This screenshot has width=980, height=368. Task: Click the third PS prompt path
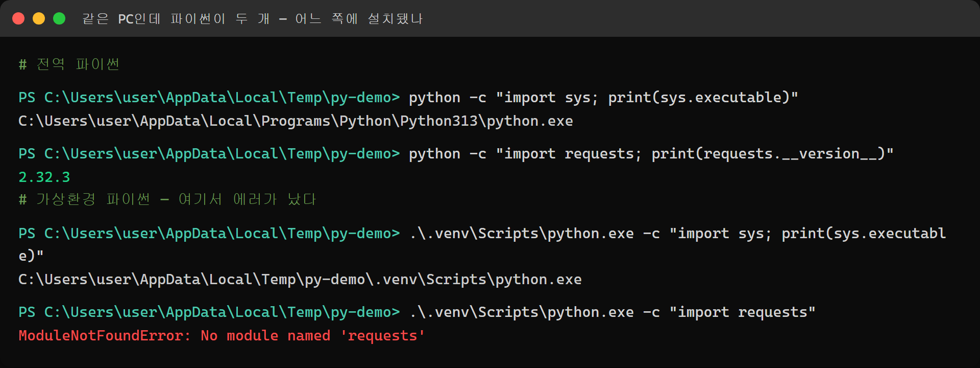click(209, 234)
